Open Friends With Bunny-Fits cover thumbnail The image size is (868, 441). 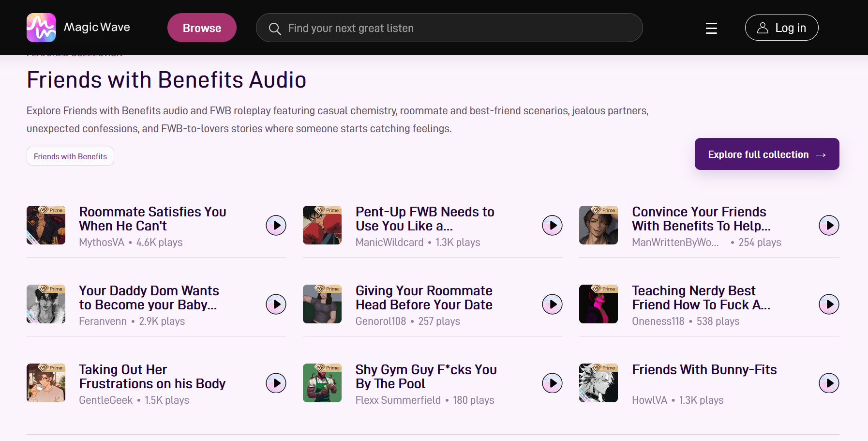(599, 383)
